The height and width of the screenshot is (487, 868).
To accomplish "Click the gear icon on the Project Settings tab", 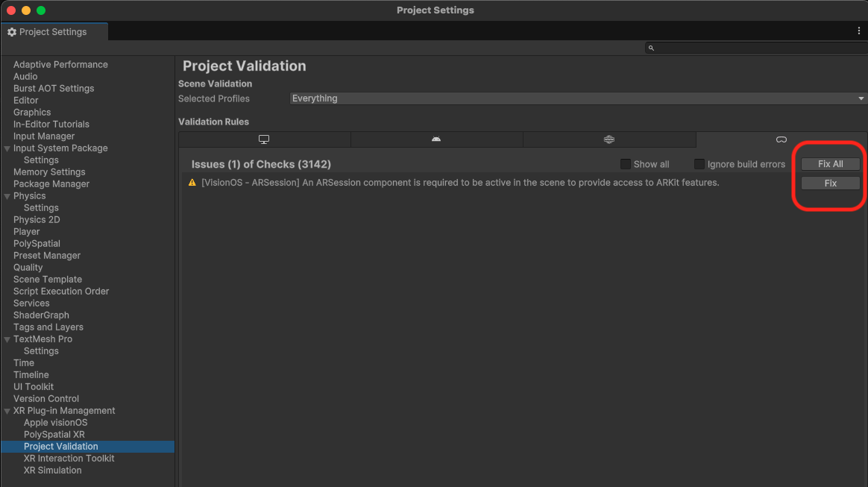I will click(12, 31).
